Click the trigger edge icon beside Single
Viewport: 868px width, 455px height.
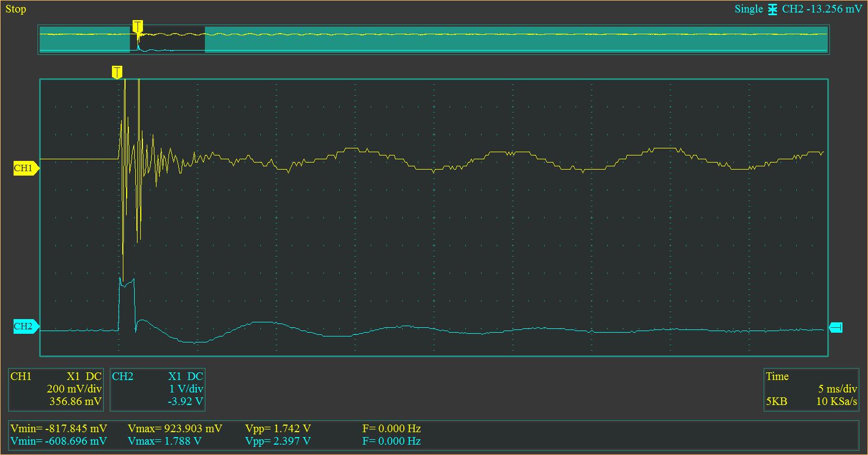[772, 9]
